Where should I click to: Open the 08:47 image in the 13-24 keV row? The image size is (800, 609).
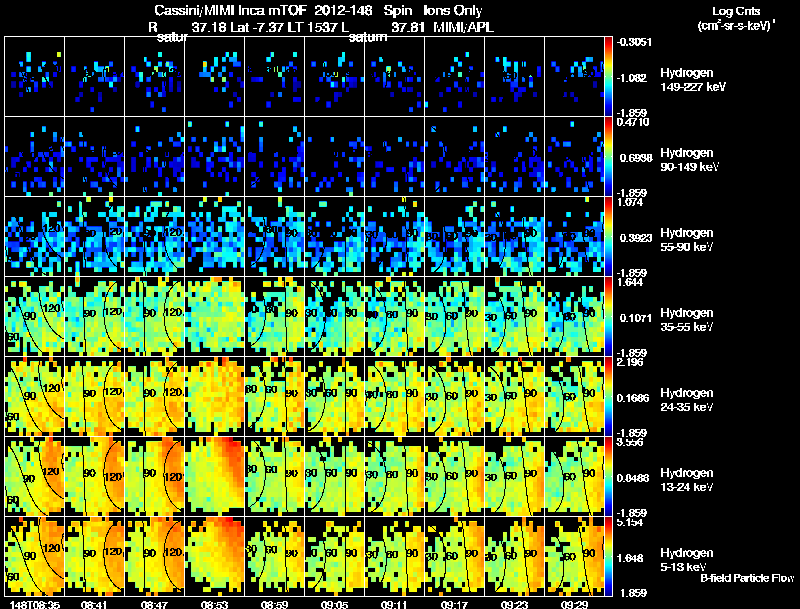(155, 477)
